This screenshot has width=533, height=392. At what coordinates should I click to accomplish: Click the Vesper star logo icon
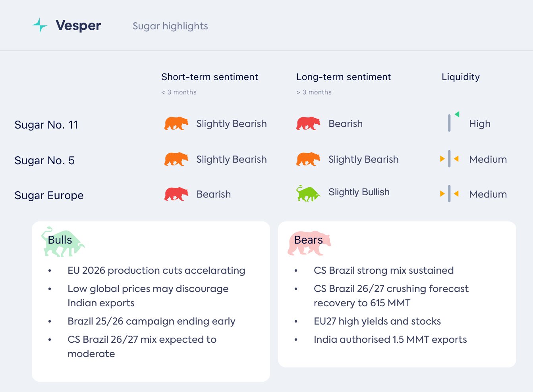[x=40, y=25]
